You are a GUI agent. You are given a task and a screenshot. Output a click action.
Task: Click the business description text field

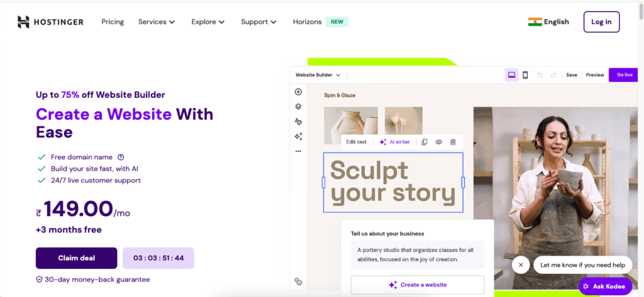(417, 254)
